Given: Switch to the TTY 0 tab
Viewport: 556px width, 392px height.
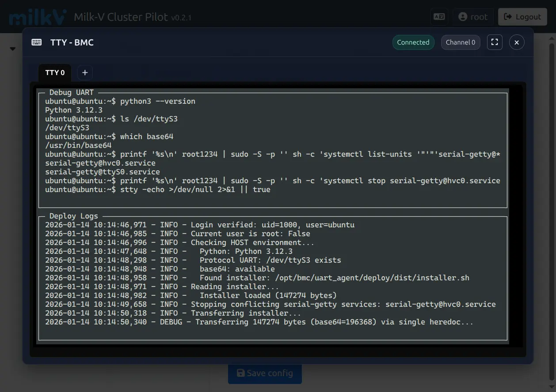Looking at the screenshot, I should click(55, 72).
